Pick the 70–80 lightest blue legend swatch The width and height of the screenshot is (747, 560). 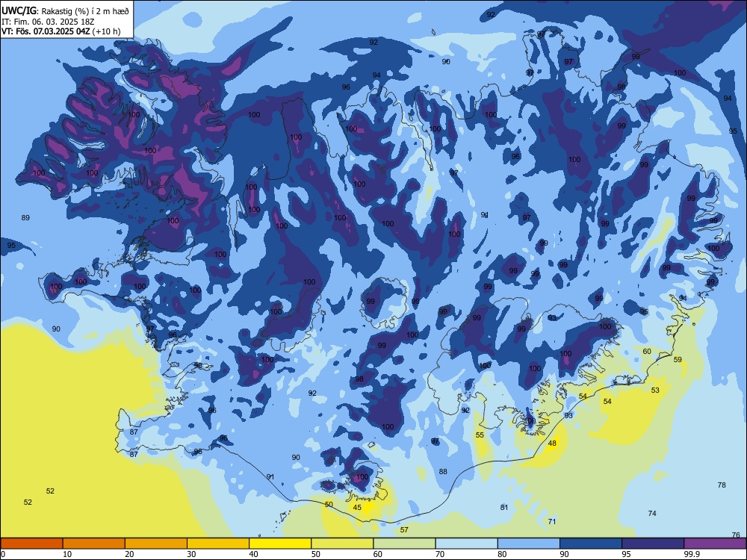pos(466,544)
